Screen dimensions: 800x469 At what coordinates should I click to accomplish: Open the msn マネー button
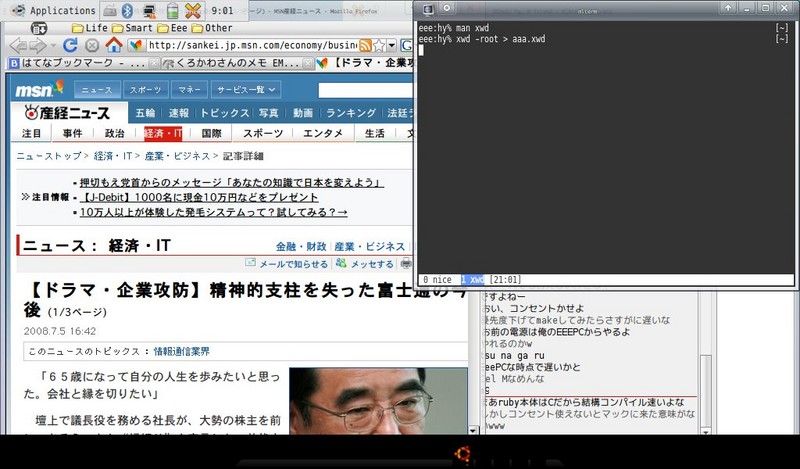tap(189, 90)
